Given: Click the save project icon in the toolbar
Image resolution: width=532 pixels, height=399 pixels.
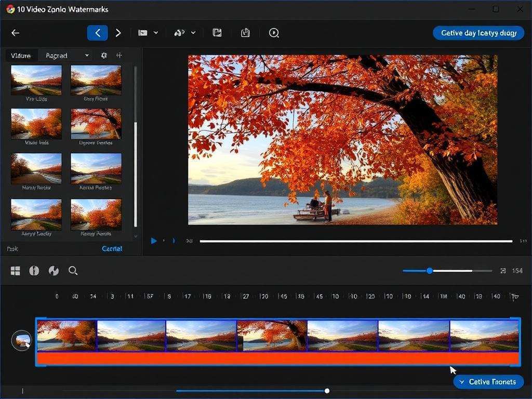Looking at the screenshot, I should tap(217, 33).
